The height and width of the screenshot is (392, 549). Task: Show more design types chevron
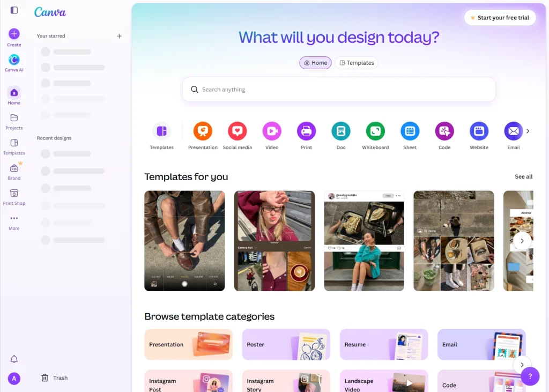click(x=528, y=131)
